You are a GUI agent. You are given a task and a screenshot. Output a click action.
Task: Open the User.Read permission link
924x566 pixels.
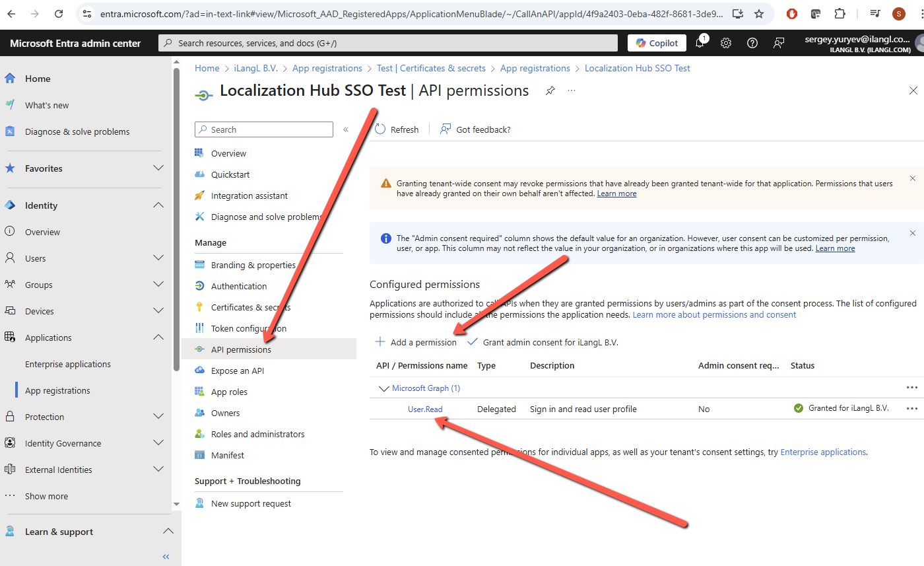[425, 409]
